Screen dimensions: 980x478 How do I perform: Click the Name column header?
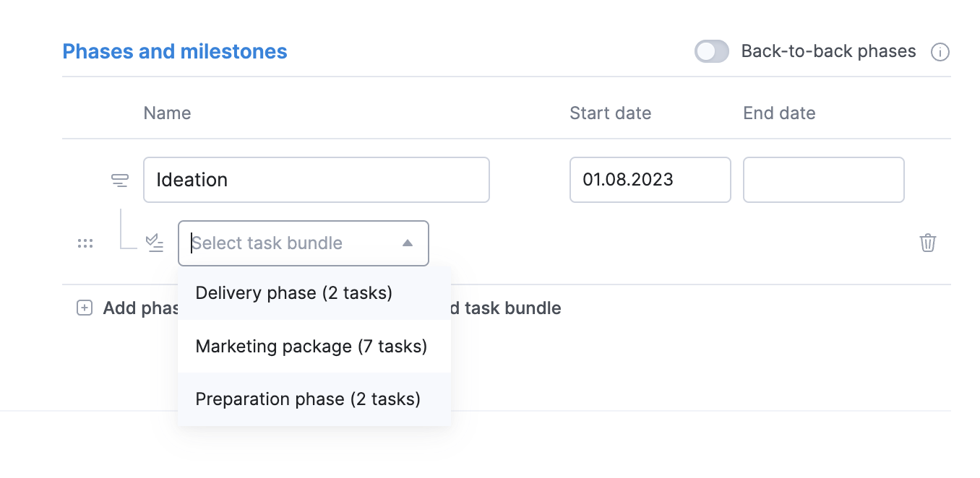[167, 113]
